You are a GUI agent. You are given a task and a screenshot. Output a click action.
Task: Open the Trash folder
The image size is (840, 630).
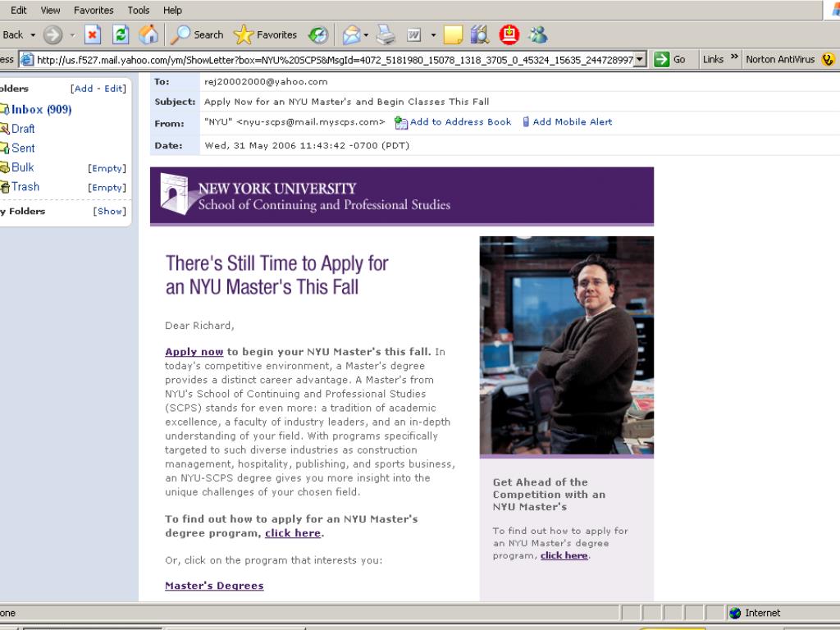pos(25,187)
